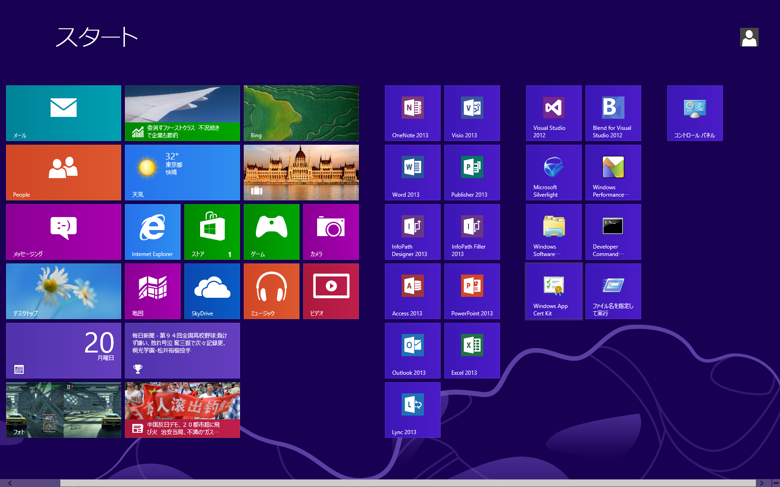Launch the SkyDrive tile

pos(212,291)
